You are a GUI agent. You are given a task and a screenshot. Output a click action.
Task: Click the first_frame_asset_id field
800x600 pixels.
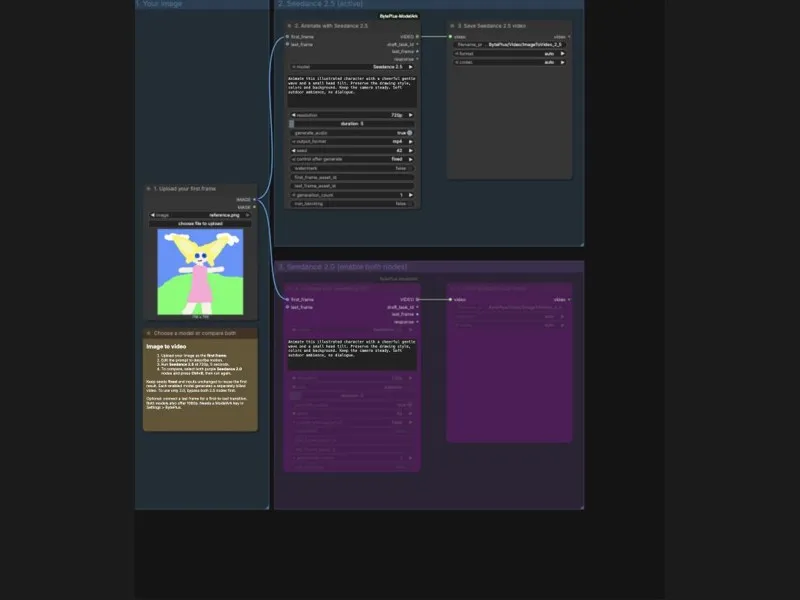click(x=352, y=177)
